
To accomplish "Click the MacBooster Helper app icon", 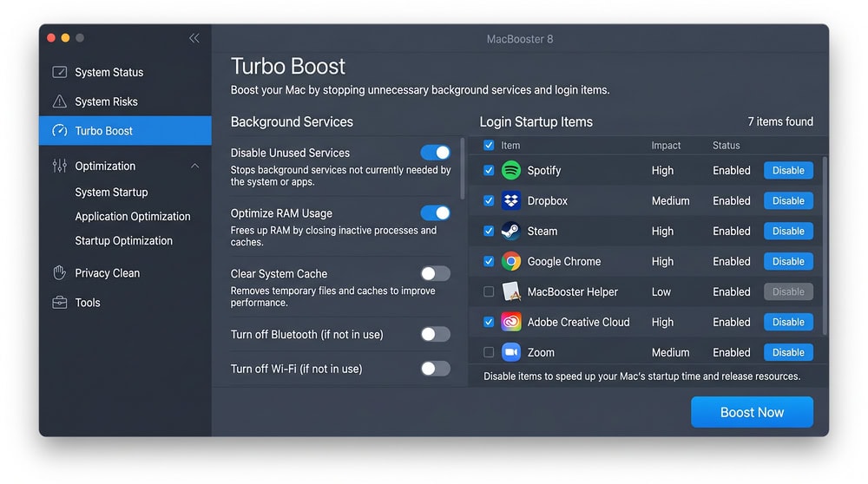I will click(x=511, y=291).
